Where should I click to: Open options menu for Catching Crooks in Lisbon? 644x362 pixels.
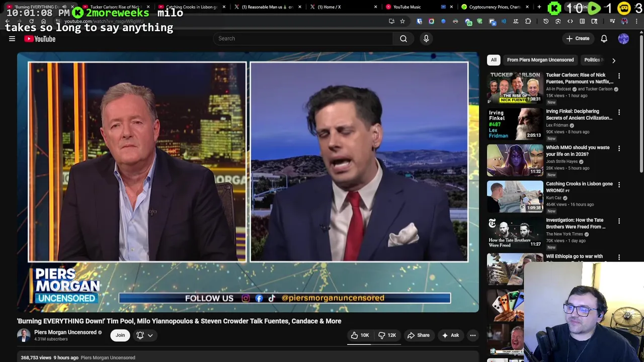(x=619, y=185)
